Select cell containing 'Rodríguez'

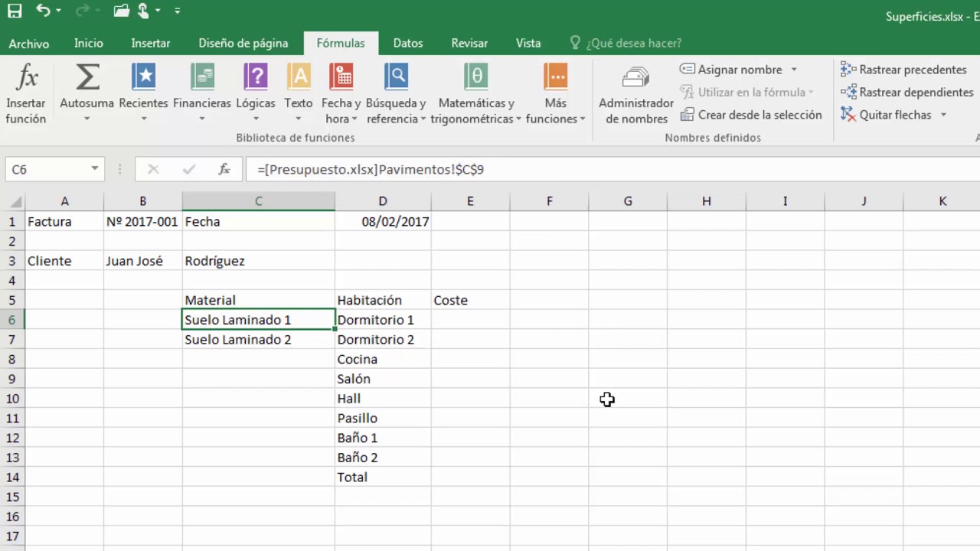(258, 261)
